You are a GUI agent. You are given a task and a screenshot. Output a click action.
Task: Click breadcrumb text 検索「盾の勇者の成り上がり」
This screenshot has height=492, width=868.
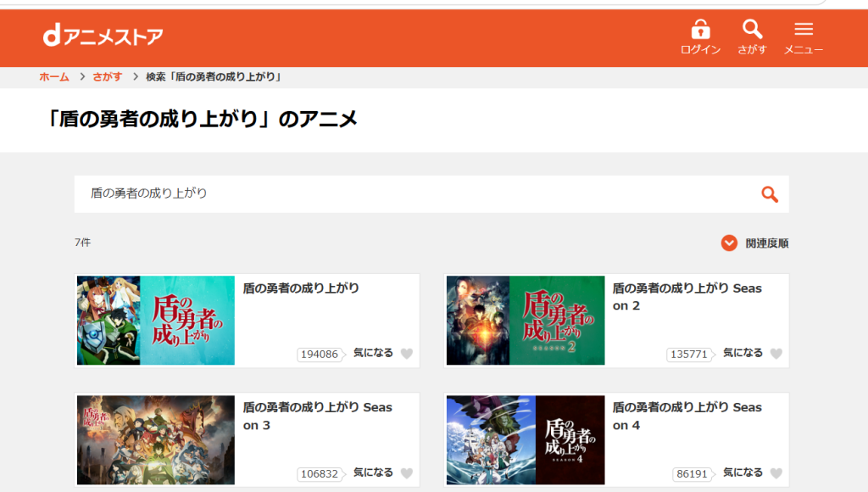tap(214, 76)
